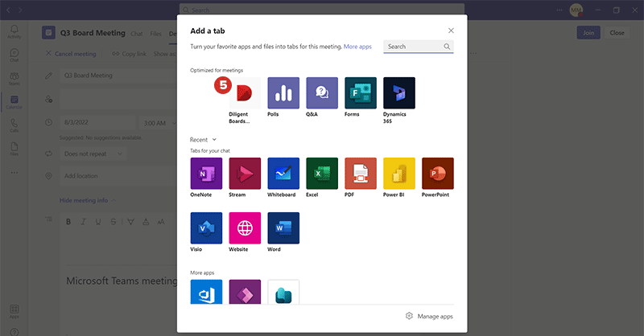This screenshot has height=336, width=644.
Task: Click the More apps link
Action: [357, 47]
